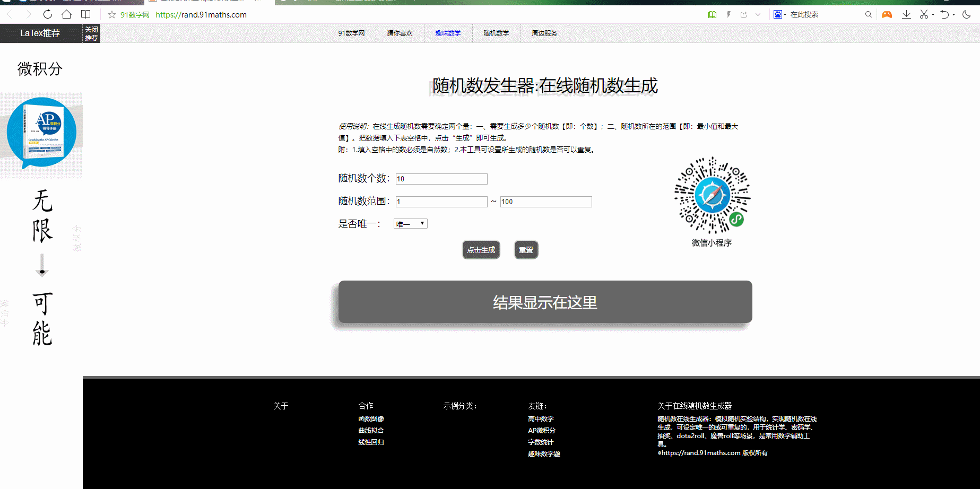Open footer link 高中数学

pos(541,418)
